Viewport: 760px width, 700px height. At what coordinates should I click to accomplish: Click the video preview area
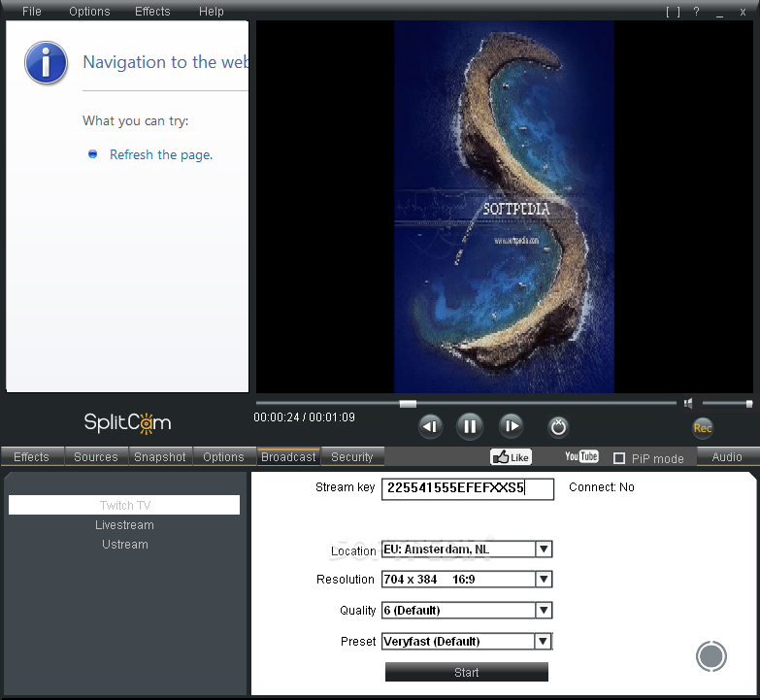coord(504,207)
